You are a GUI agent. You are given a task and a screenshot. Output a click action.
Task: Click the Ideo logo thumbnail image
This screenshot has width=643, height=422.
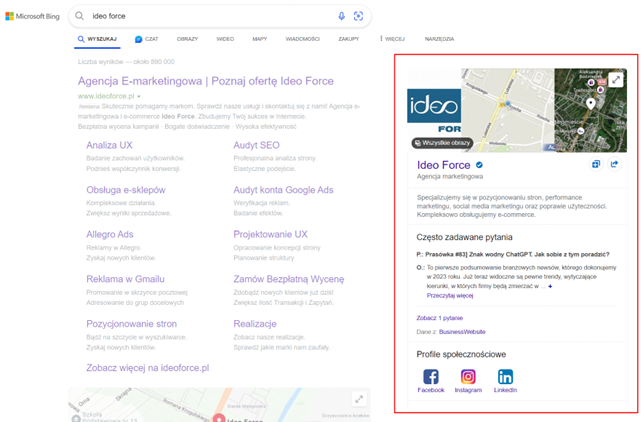coord(434,110)
